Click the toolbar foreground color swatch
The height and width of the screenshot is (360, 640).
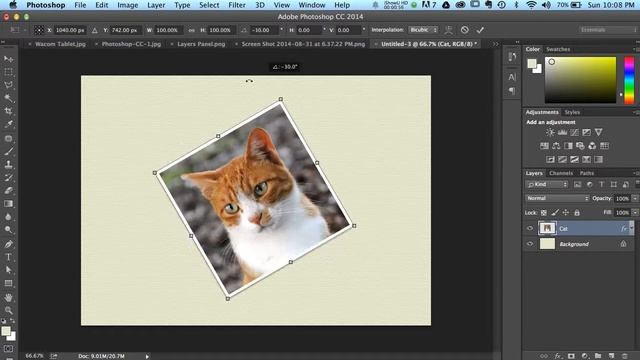(6, 331)
